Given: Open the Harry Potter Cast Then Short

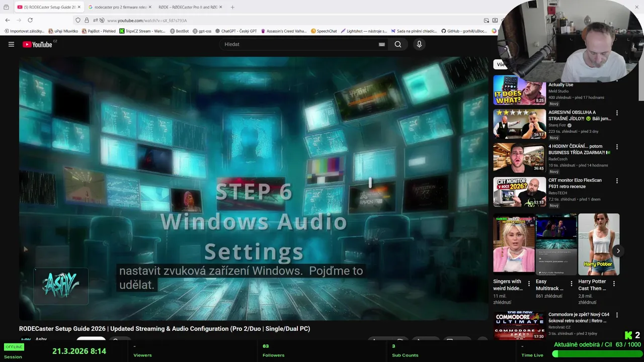Looking at the screenshot, I should pos(599,244).
